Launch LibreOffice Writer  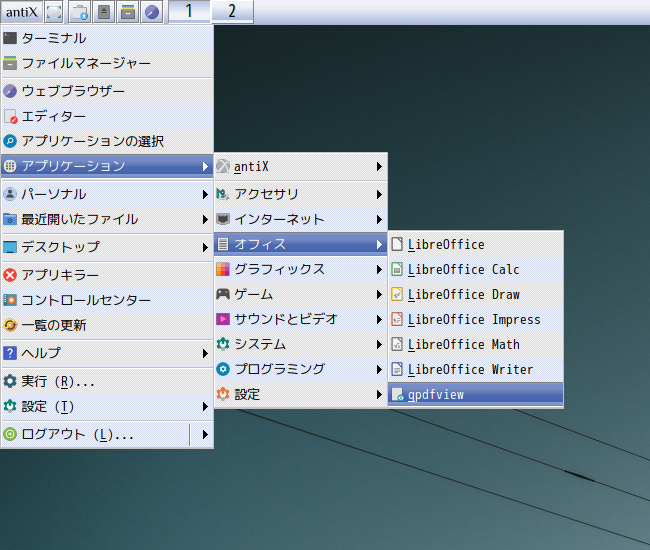pos(476,369)
